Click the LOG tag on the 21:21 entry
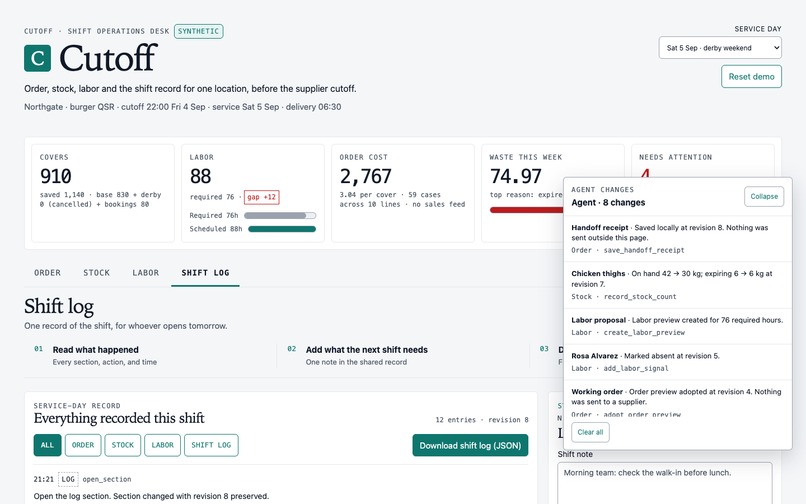Viewport: 806px width, 504px height. tap(68, 479)
